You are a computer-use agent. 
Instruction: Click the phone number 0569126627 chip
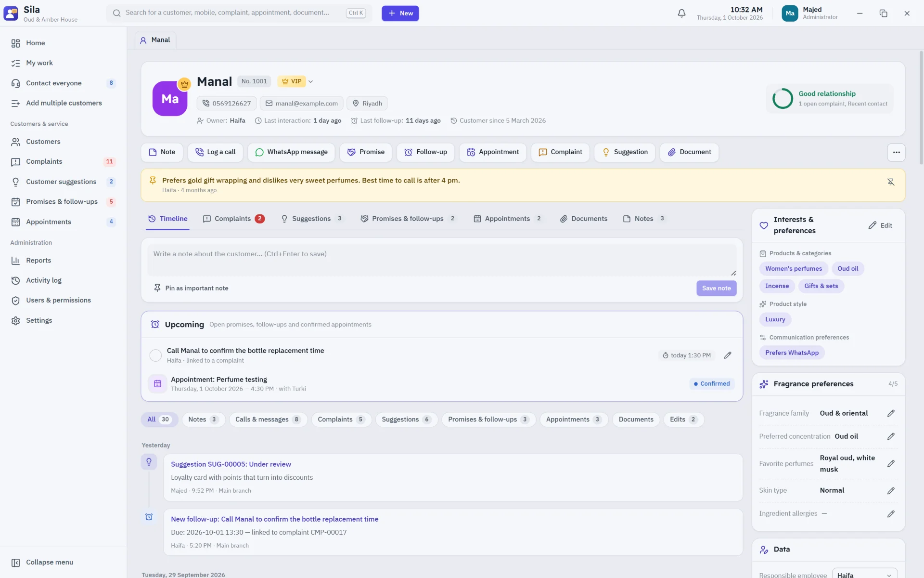pyautogui.click(x=227, y=104)
